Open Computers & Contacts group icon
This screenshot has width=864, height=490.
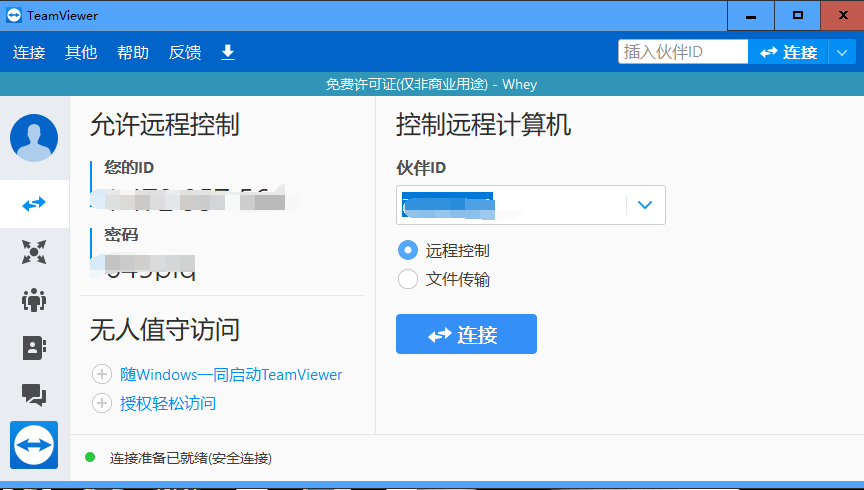pos(34,300)
